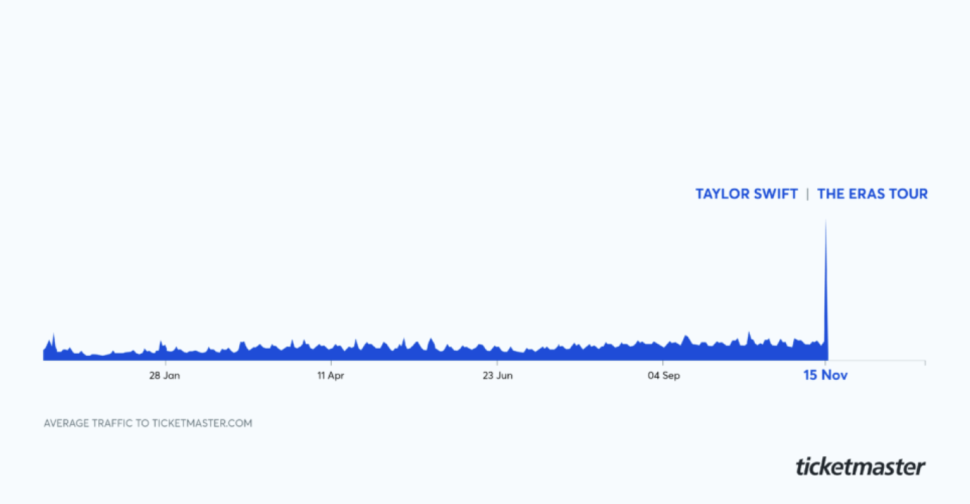Select the 23 Jun axis label
This screenshot has height=504, width=970.
(x=497, y=376)
